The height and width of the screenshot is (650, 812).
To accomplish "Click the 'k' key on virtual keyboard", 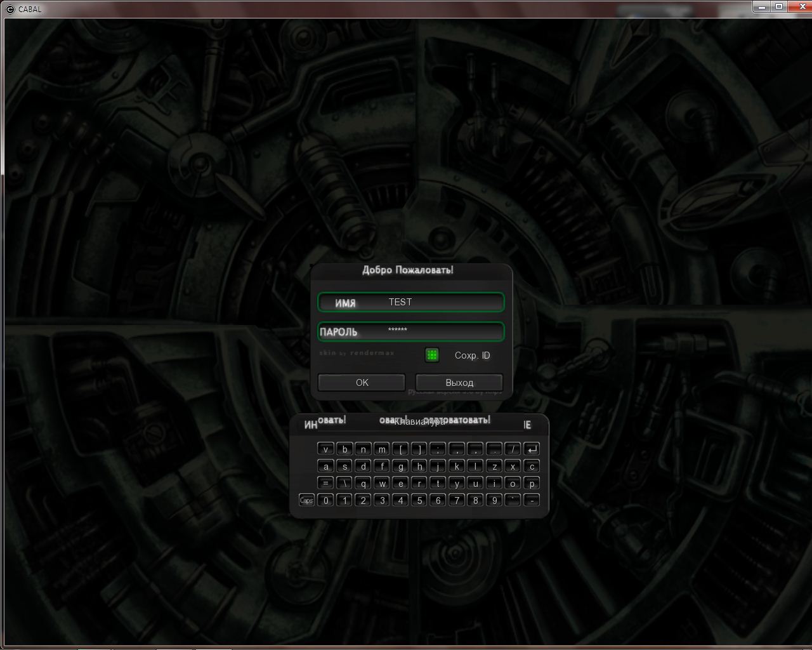I will [x=457, y=466].
